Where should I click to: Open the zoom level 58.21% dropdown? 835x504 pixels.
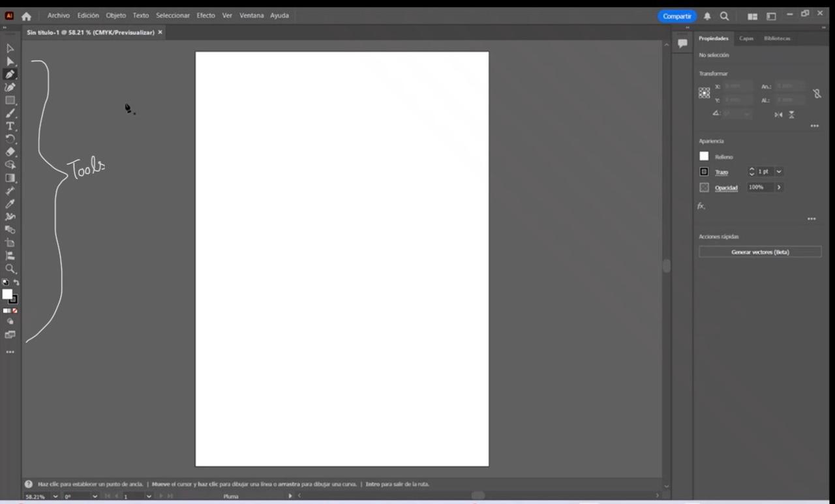[x=55, y=496]
